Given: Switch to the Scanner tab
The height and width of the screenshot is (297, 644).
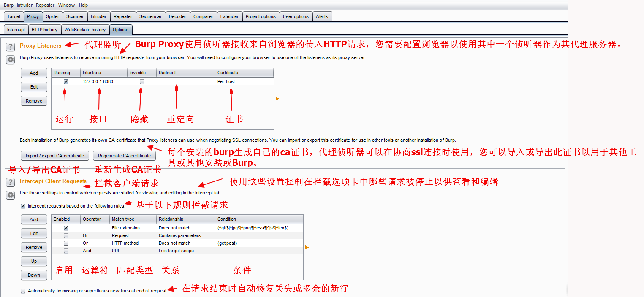Looking at the screenshot, I should 75,16.
